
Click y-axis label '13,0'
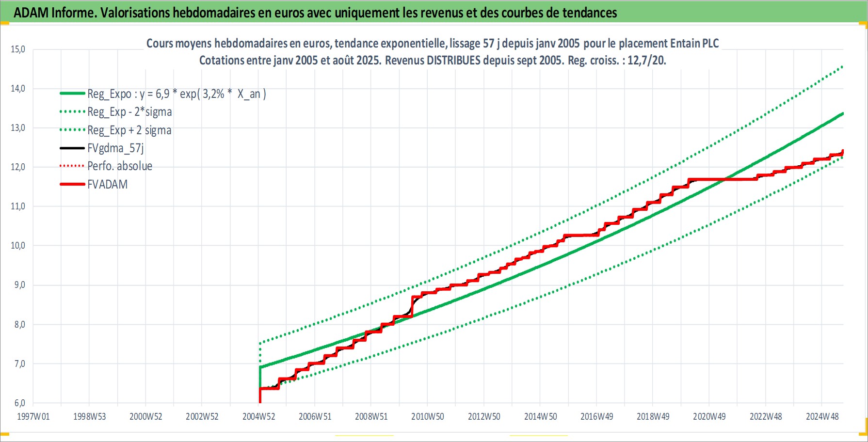[x=18, y=128]
